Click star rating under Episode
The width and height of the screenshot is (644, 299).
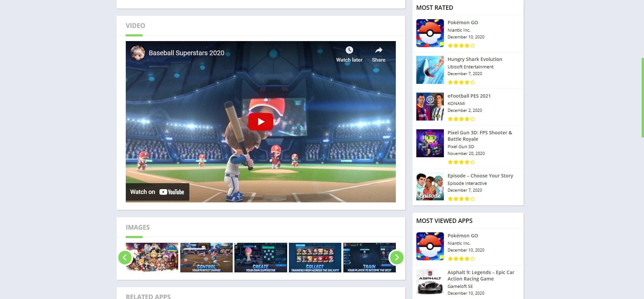click(x=461, y=199)
